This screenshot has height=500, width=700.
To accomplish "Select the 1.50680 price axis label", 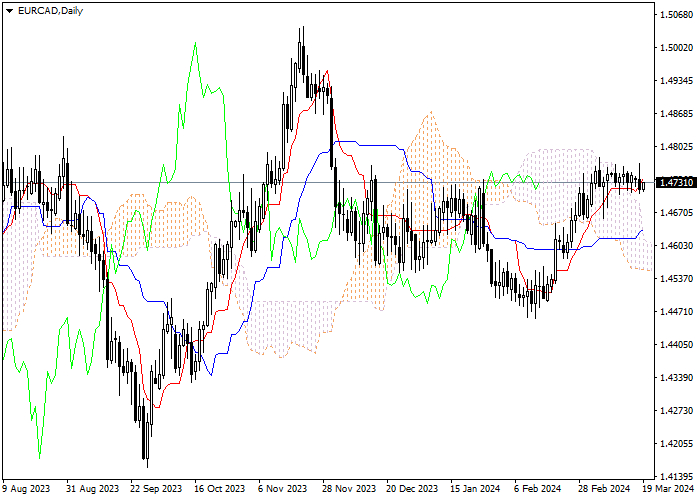I will [676, 15].
